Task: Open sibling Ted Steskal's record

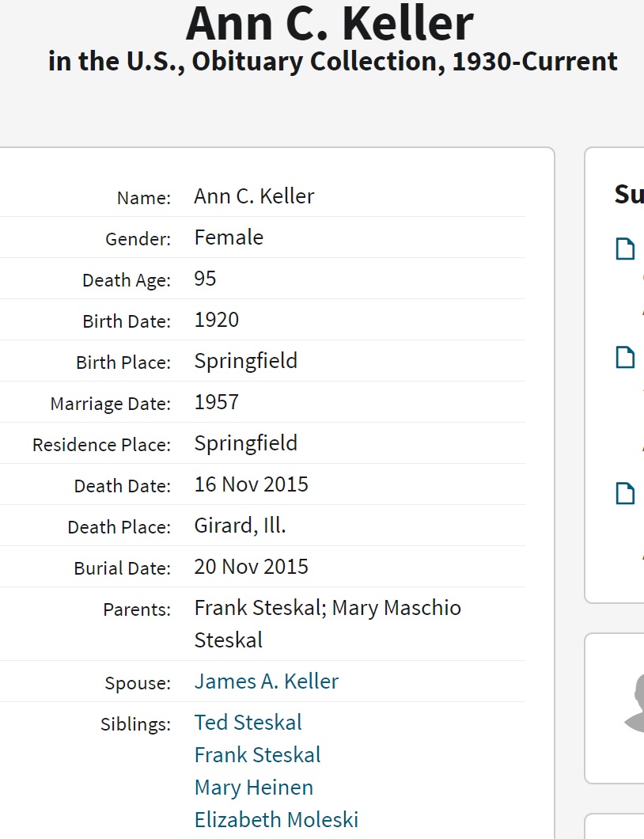Action: coord(248,723)
